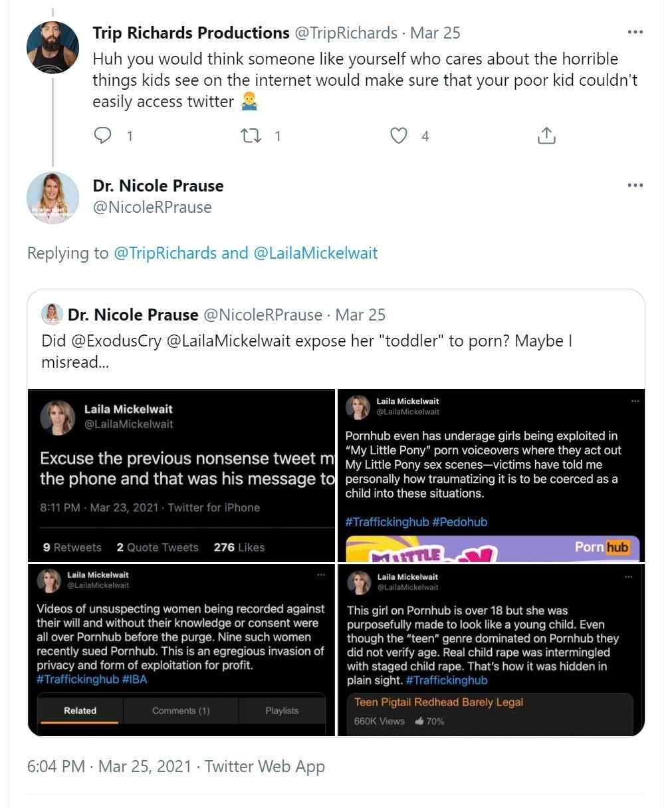Like the Trip Richards Productions tweet
Viewport: 672px width, 808px height.
point(398,136)
